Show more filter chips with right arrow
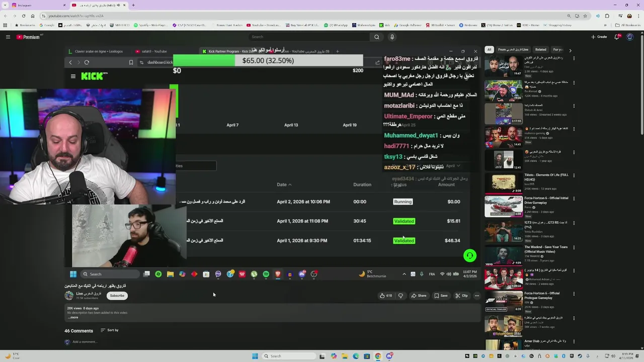Screen dimensions: 644x362 pos(570,50)
